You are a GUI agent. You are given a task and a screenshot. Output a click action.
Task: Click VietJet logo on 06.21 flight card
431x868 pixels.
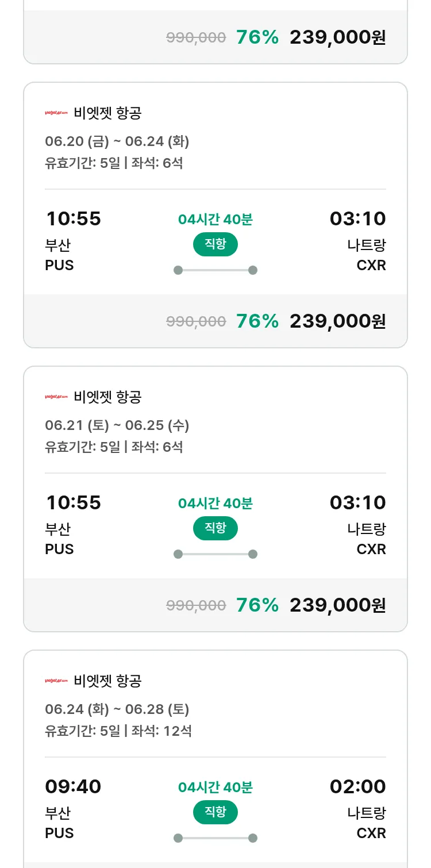pyautogui.click(x=56, y=397)
